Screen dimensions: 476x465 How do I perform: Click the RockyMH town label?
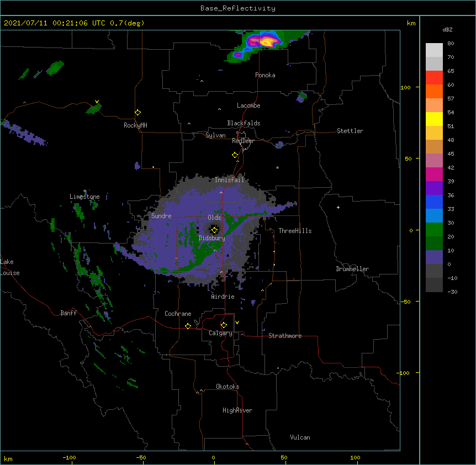[135, 125]
